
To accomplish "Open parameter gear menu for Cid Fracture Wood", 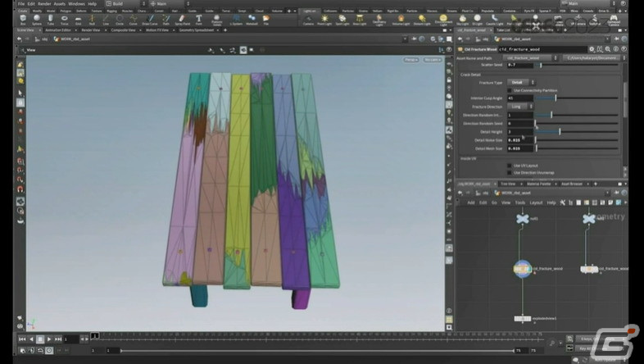I will [592, 49].
